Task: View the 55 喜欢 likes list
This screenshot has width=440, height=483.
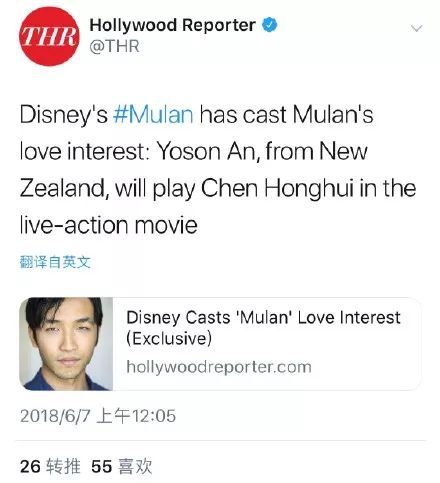Action: point(122,466)
